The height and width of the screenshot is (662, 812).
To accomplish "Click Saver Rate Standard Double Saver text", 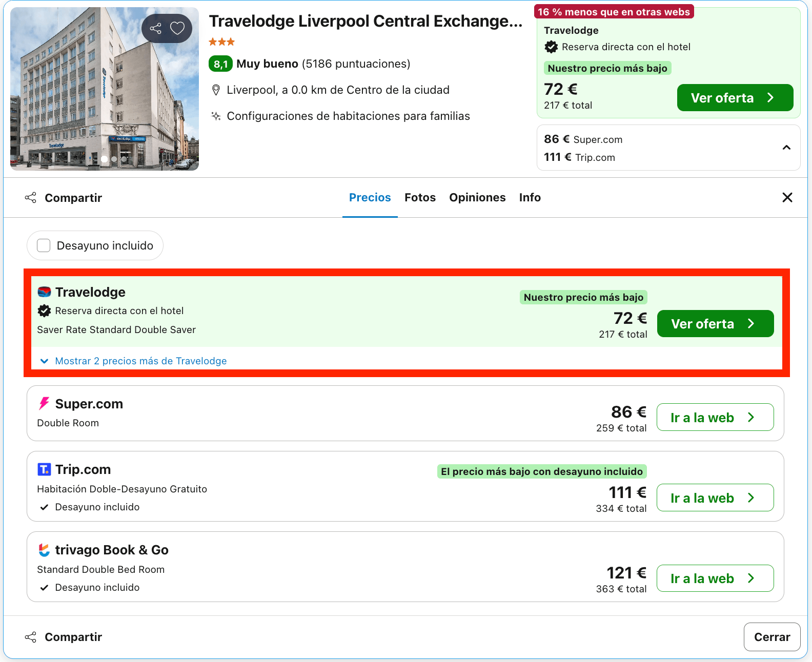I will 116,329.
